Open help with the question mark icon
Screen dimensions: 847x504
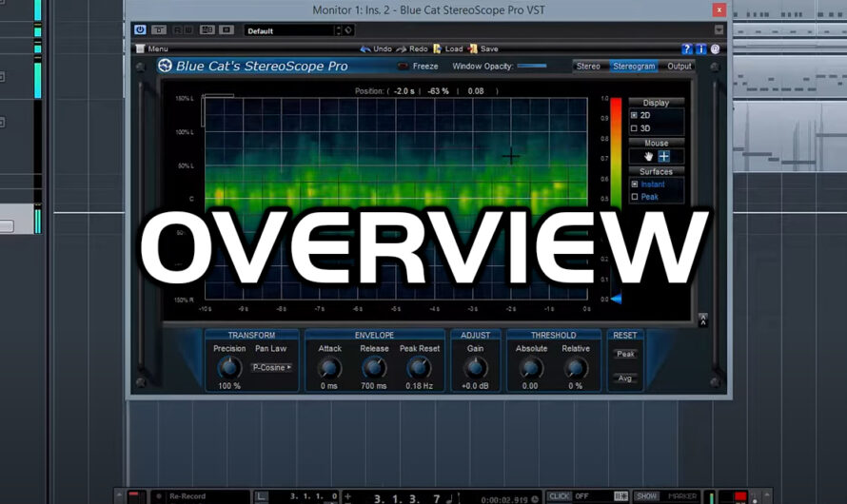(x=686, y=49)
